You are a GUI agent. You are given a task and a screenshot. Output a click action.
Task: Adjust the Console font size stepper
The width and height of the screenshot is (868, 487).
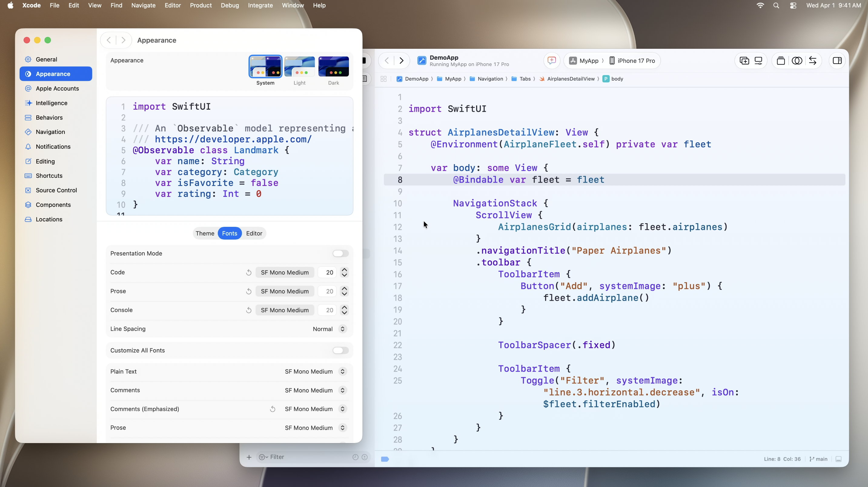[x=344, y=310]
